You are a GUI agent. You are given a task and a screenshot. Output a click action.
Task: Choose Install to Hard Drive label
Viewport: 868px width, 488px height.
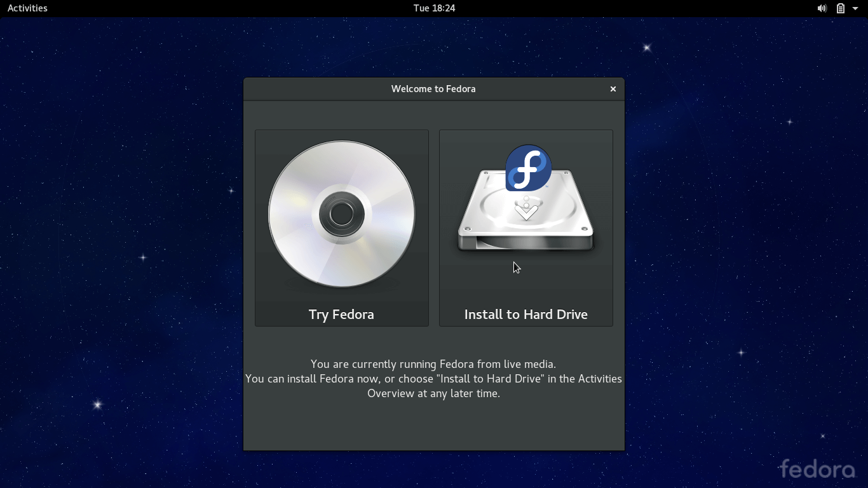click(x=526, y=315)
